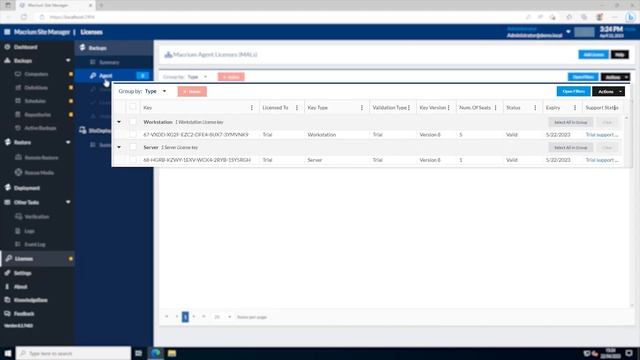
Task: Select the 67-VX0D workstation license key text
Action: tap(196, 134)
